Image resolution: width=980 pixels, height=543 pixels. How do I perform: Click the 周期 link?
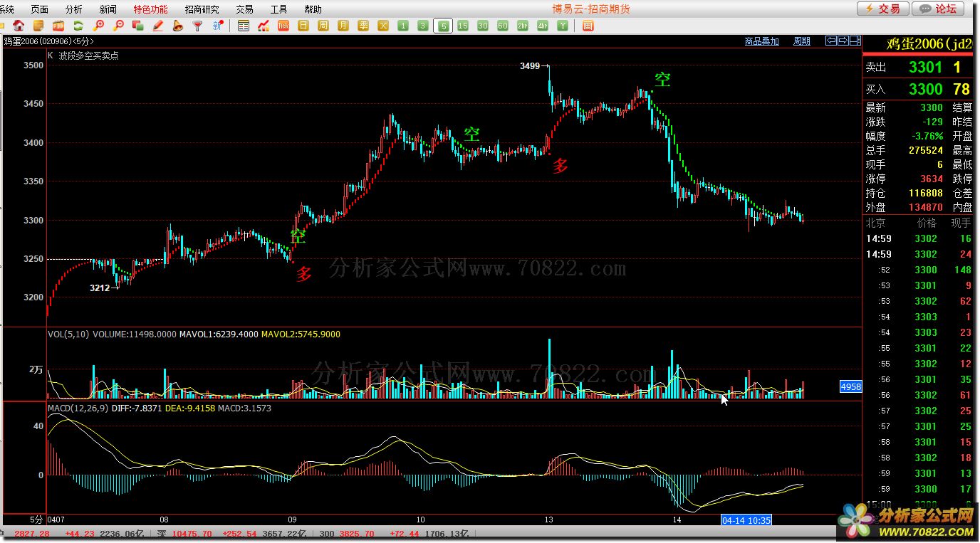(x=802, y=41)
